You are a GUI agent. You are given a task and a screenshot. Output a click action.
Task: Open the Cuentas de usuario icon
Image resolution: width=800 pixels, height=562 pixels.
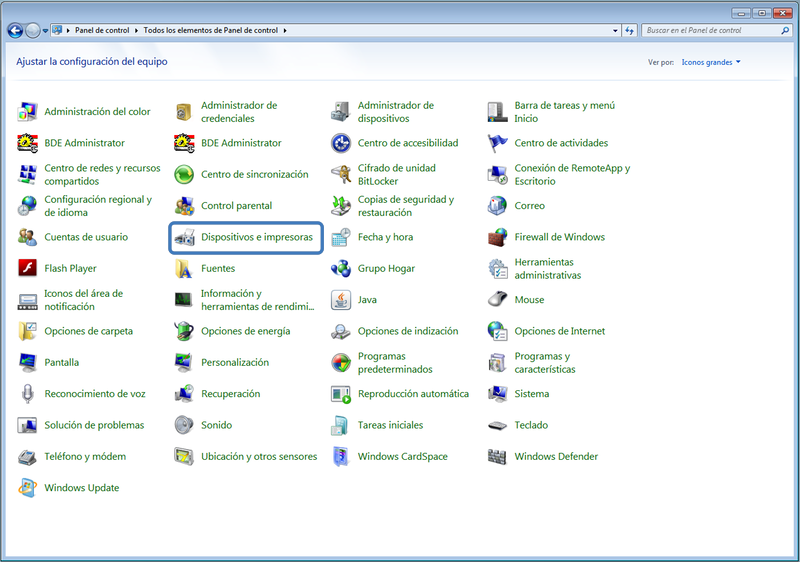click(x=28, y=237)
